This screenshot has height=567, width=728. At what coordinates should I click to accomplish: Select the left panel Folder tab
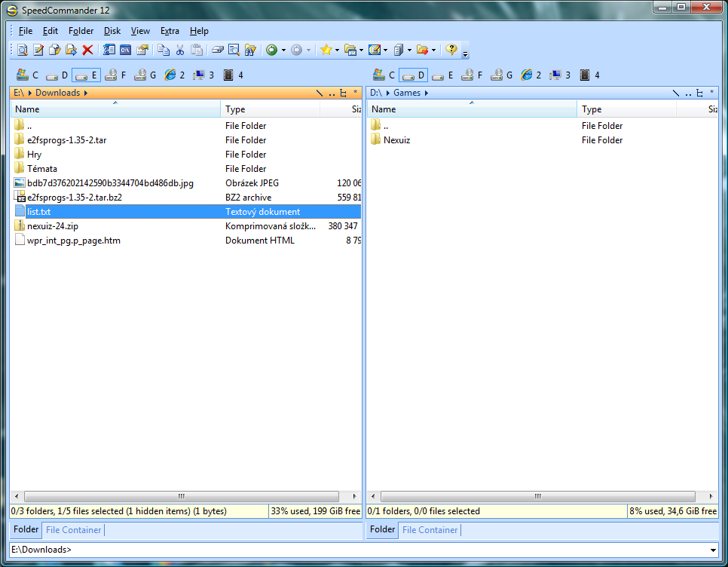26,529
